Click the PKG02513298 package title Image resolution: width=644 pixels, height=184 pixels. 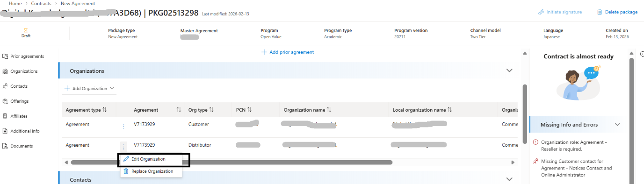(x=173, y=13)
